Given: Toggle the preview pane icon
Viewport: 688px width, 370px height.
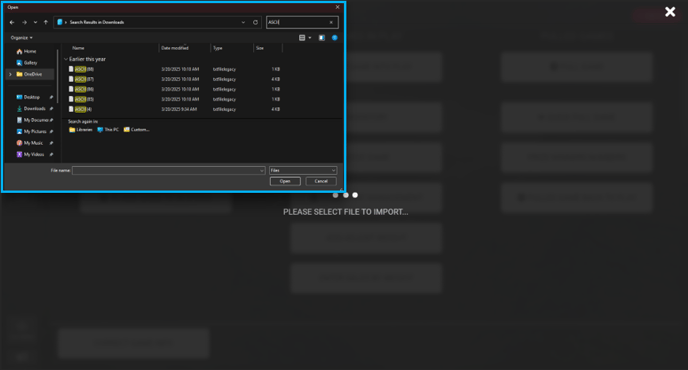Looking at the screenshot, I should pyautogui.click(x=322, y=38).
